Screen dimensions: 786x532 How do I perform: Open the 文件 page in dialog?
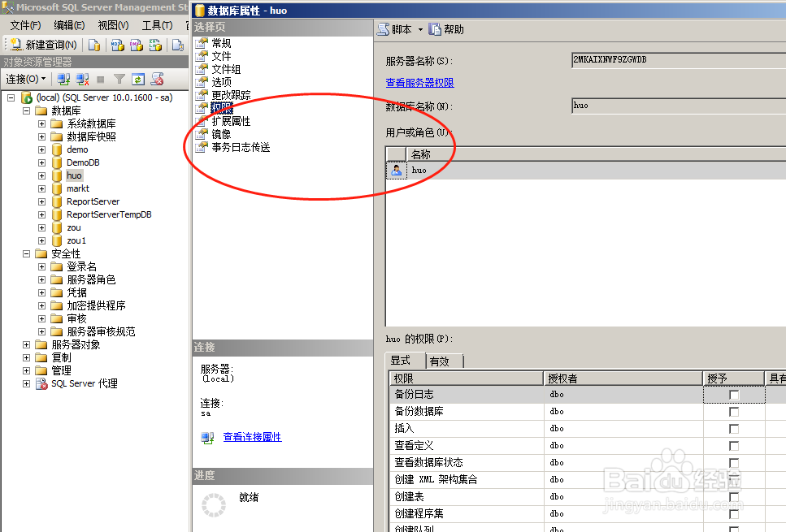point(221,56)
